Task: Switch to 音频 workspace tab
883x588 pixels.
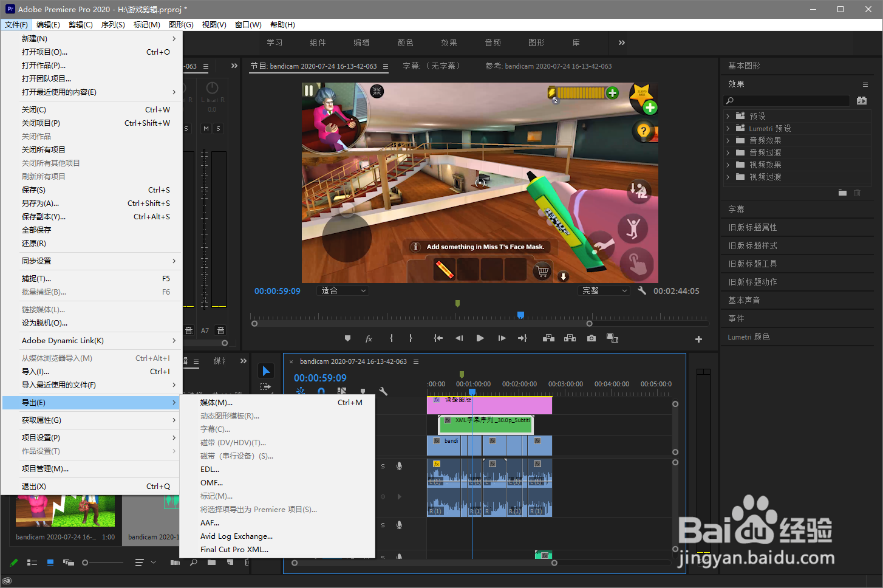Action: (x=493, y=43)
